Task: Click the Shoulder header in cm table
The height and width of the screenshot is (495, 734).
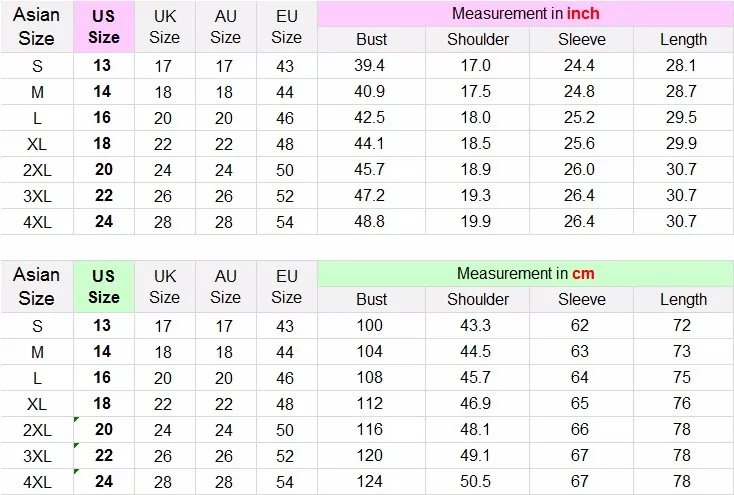Action: coord(477,299)
